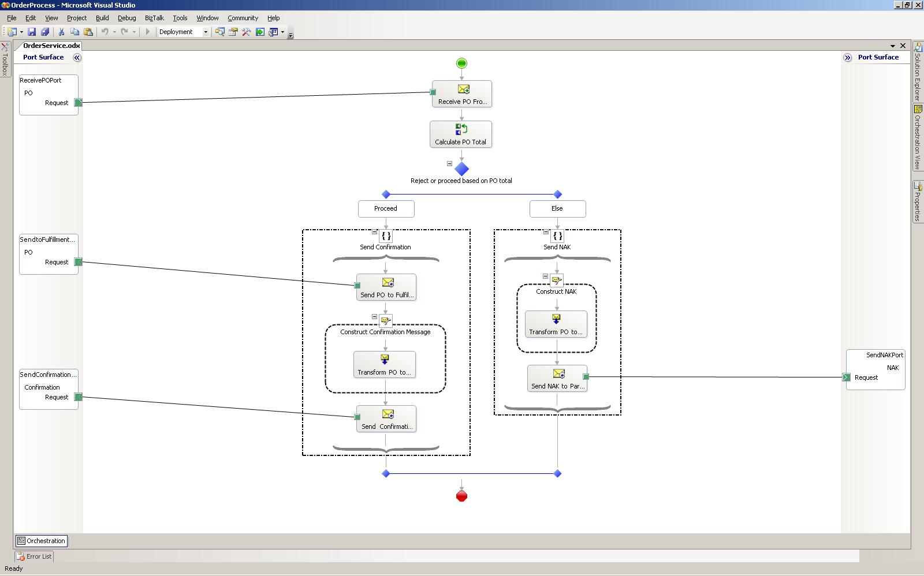The image size is (924, 576).
Task: Open the BizTalk menu
Action: [x=154, y=18]
